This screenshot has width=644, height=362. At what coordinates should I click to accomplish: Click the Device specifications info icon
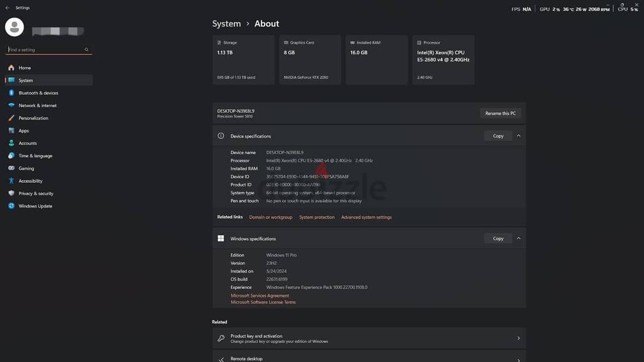pyautogui.click(x=221, y=136)
